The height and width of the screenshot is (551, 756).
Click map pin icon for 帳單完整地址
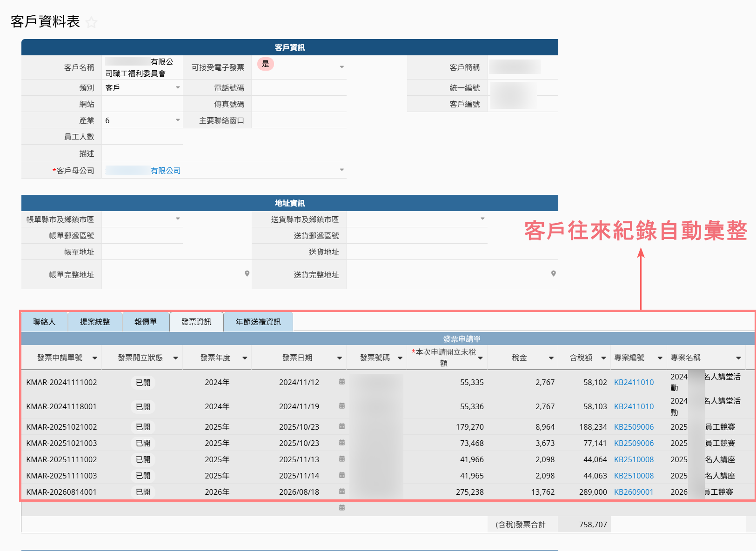point(247,273)
